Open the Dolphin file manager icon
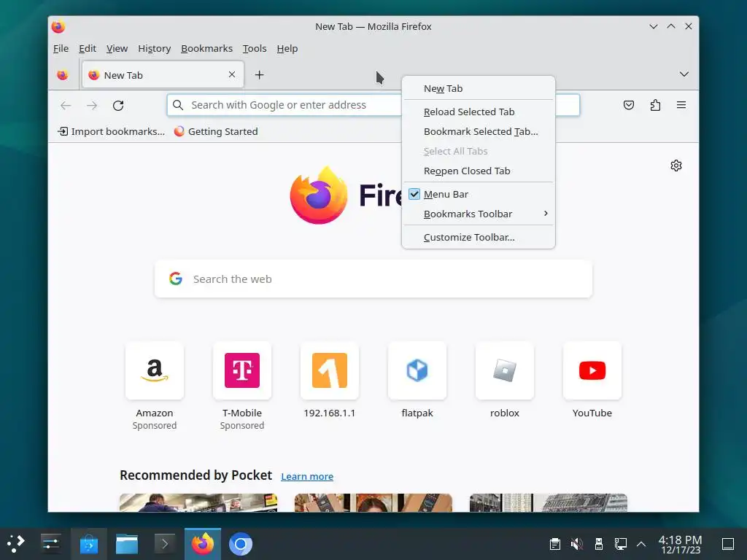The width and height of the screenshot is (747, 560). click(x=127, y=544)
